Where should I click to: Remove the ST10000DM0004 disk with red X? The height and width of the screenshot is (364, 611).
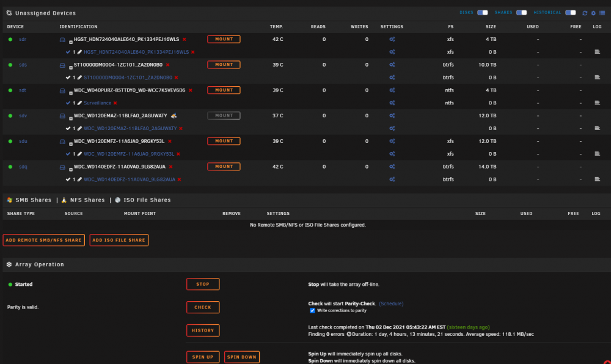(167, 65)
